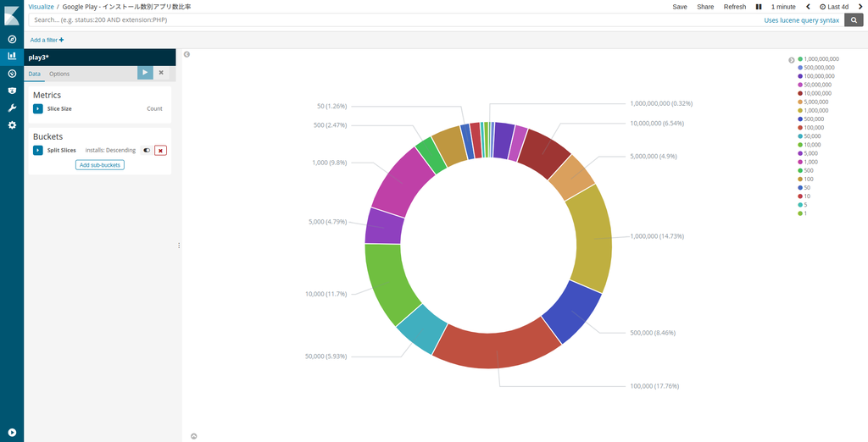Collapse the editor sidebar arrow
The height and width of the screenshot is (442, 868).
187,54
